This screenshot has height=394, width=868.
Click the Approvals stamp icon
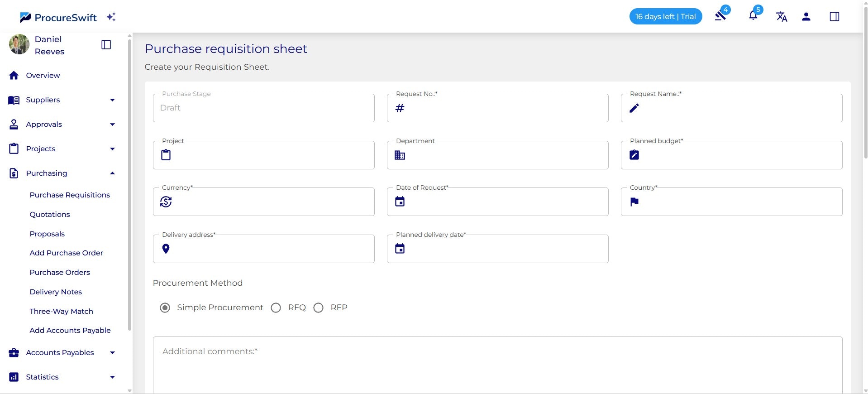pos(14,125)
